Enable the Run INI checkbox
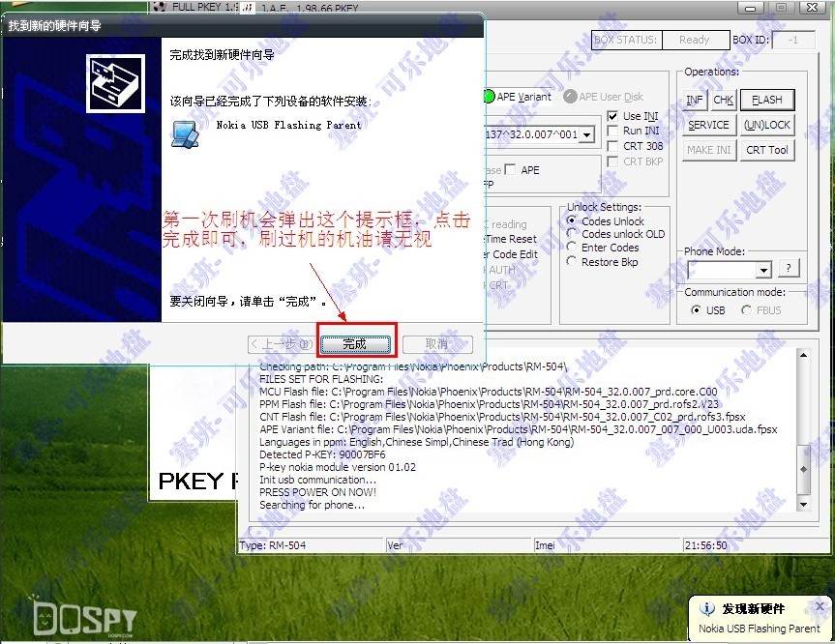The width and height of the screenshot is (835, 644). (x=612, y=131)
